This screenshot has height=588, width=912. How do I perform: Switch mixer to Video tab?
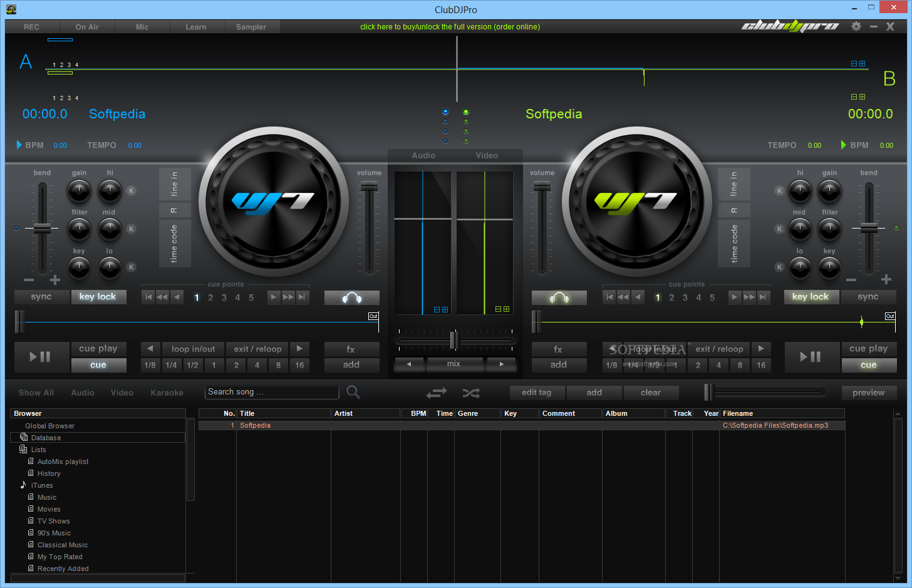coord(487,155)
